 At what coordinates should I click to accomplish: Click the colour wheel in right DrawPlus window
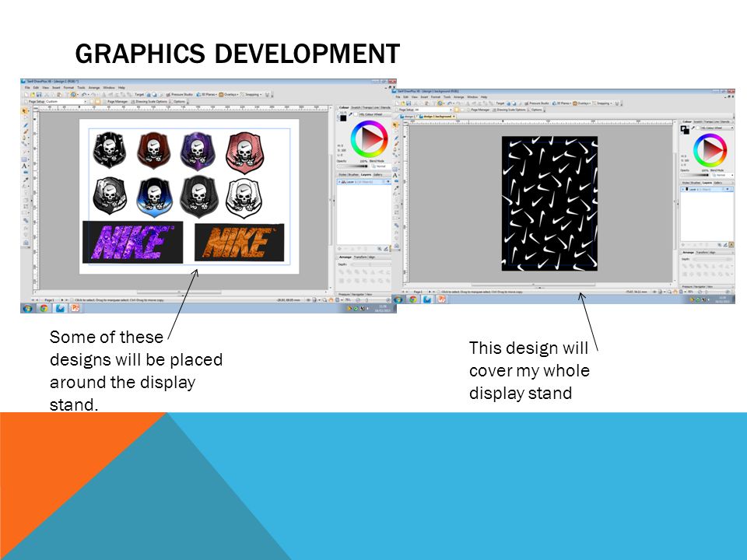tap(710, 150)
